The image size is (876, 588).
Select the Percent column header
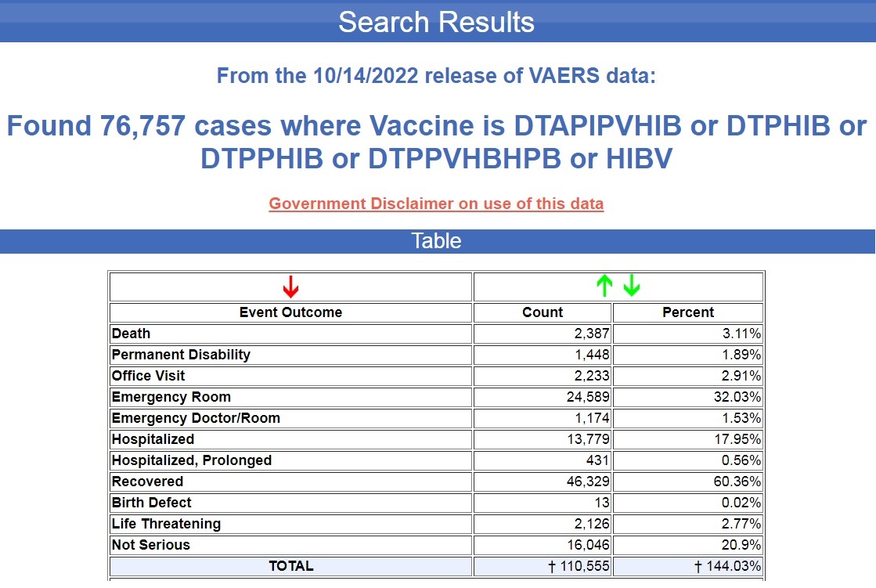coord(687,312)
